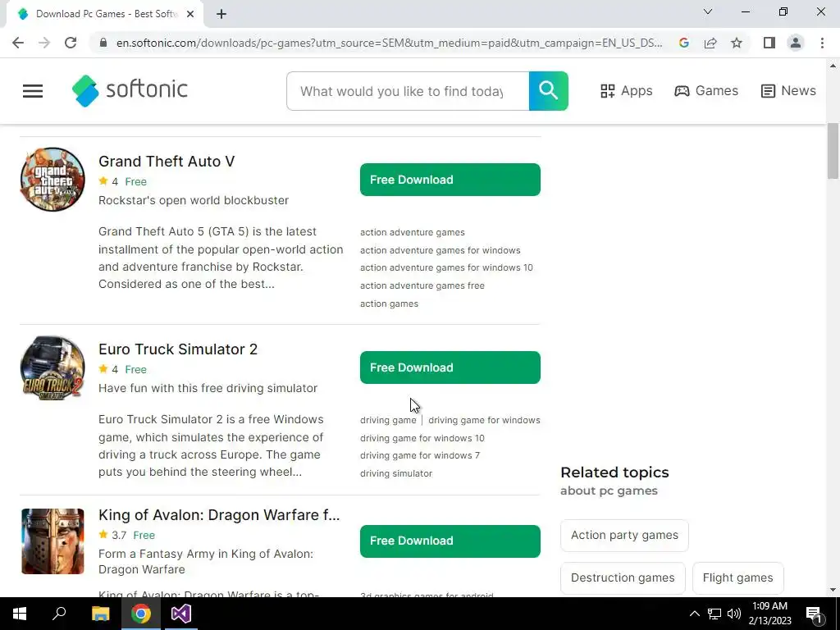Open the volume tray icon
840x630 pixels.
[734, 614]
